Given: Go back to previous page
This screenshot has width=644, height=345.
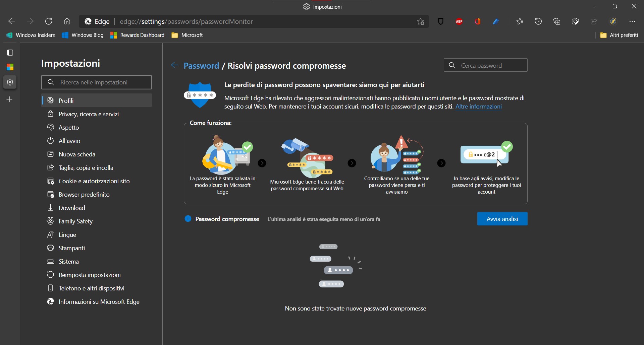Looking at the screenshot, I should pyautogui.click(x=12, y=21).
